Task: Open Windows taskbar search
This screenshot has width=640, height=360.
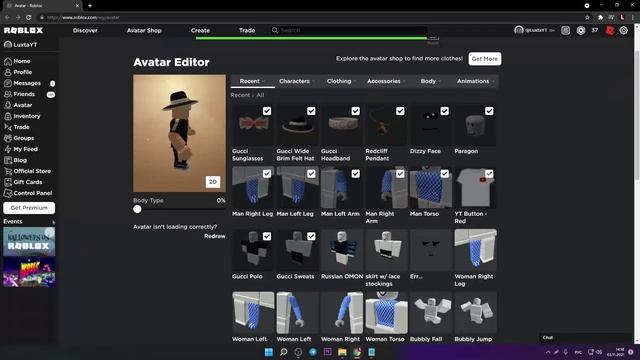Action: click(283, 352)
